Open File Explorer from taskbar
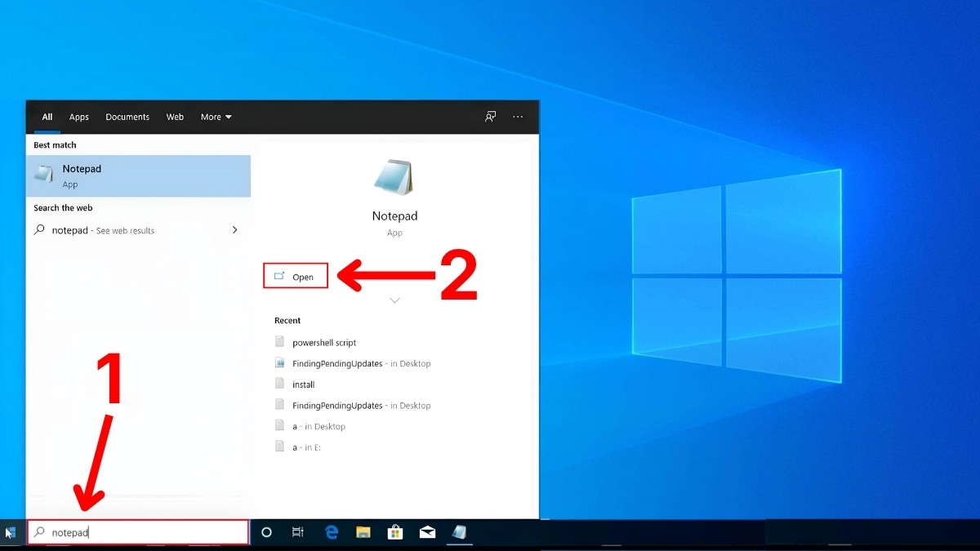 tap(363, 532)
